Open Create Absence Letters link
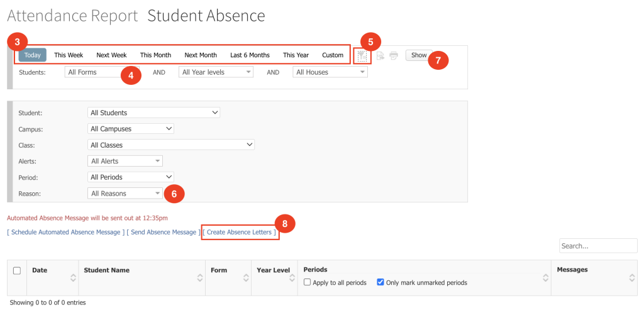Viewport: 644px width, 315px height. [x=240, y=232]
